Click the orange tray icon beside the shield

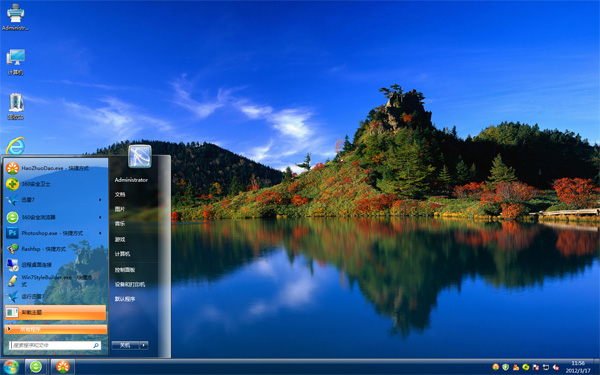(x=496, y=367)
